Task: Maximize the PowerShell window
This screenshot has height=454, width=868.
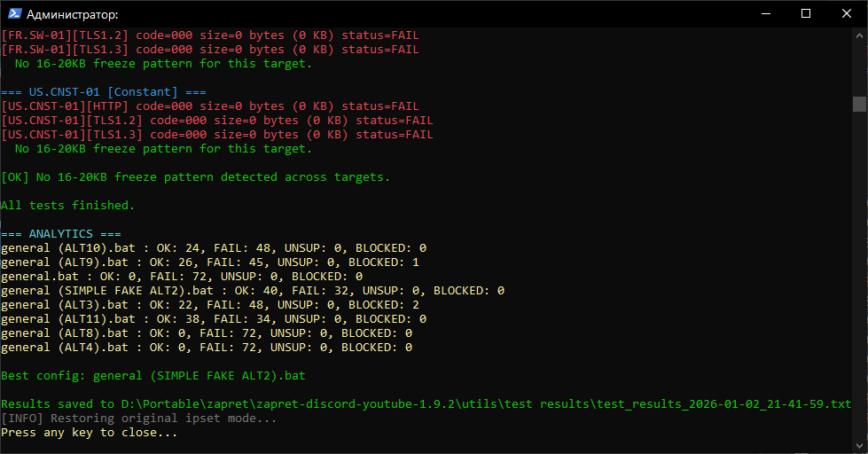Action: coord(806,13)
